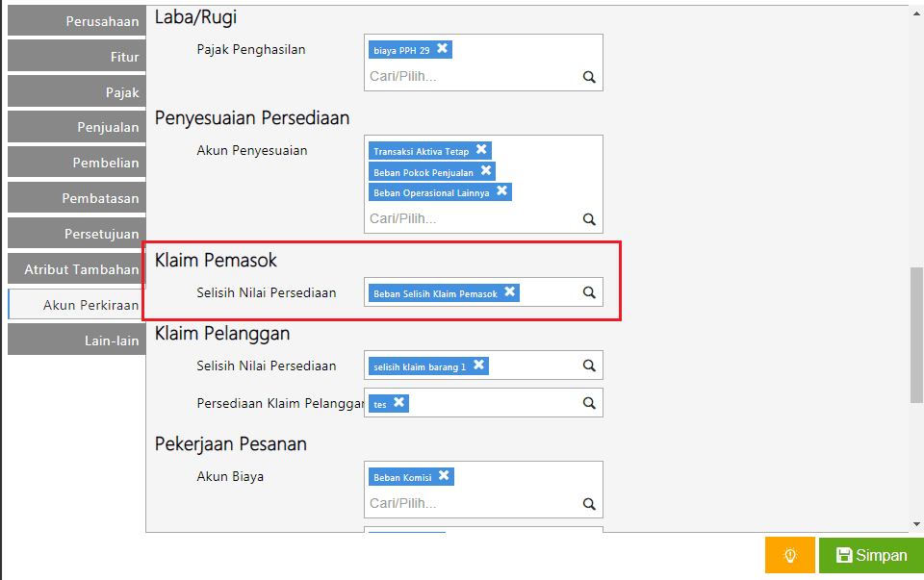Click the magnifier in the Pajak Penghasilan field

(588, 76)
